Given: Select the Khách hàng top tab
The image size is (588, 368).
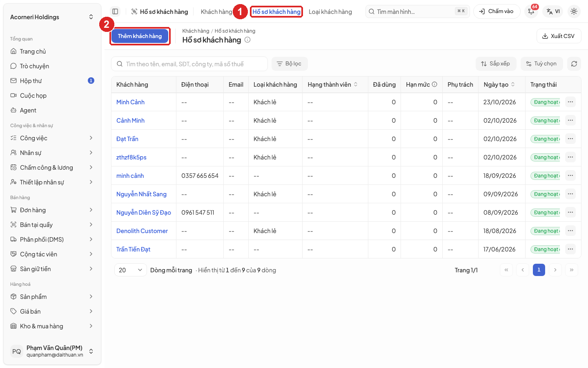Looking at the screenshot, I should (x=216, y=12).
